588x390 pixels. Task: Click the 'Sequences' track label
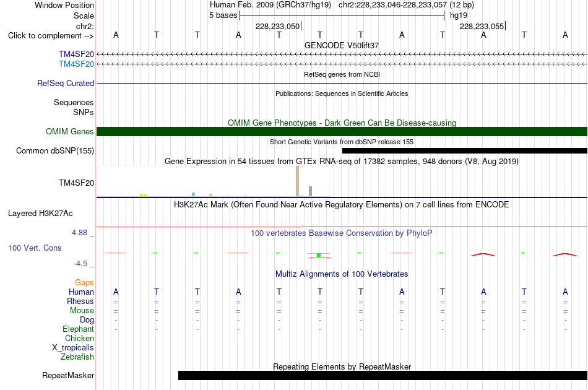[74, 102]
